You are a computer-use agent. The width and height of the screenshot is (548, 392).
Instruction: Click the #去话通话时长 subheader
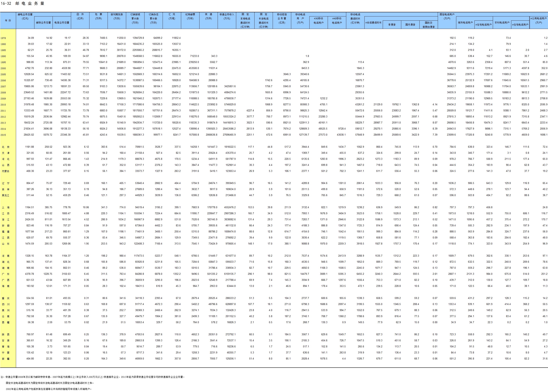point(373,23)
